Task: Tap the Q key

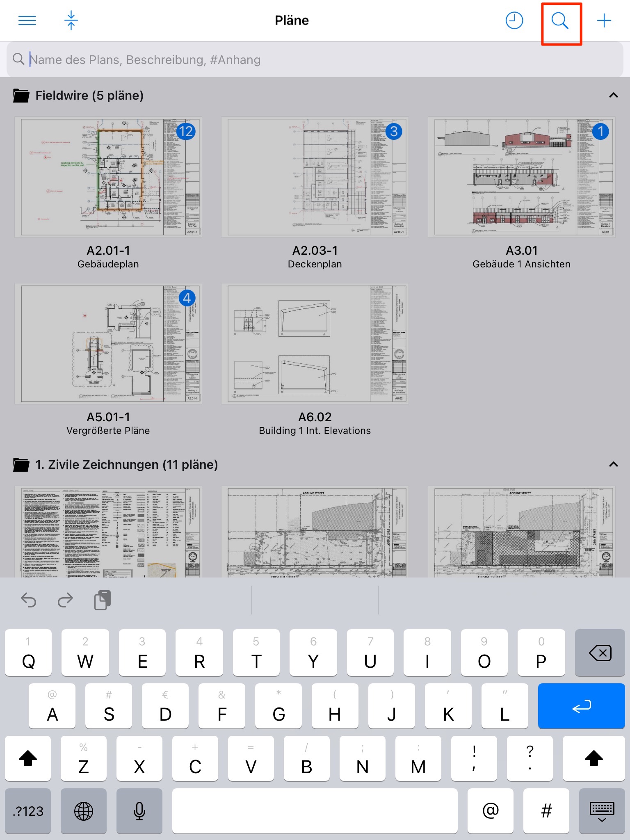Action: click(x=28, y=653)
